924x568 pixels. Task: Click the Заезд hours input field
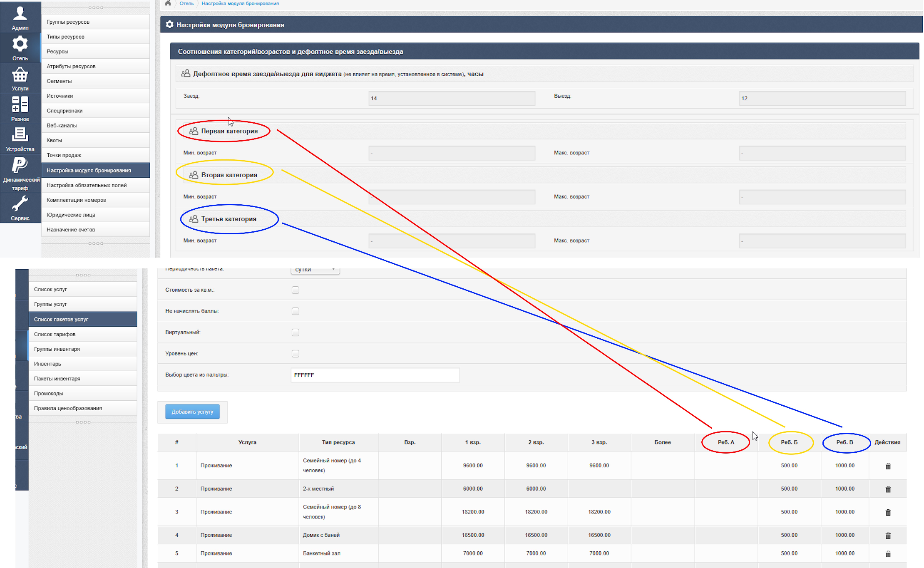[452, 98]
